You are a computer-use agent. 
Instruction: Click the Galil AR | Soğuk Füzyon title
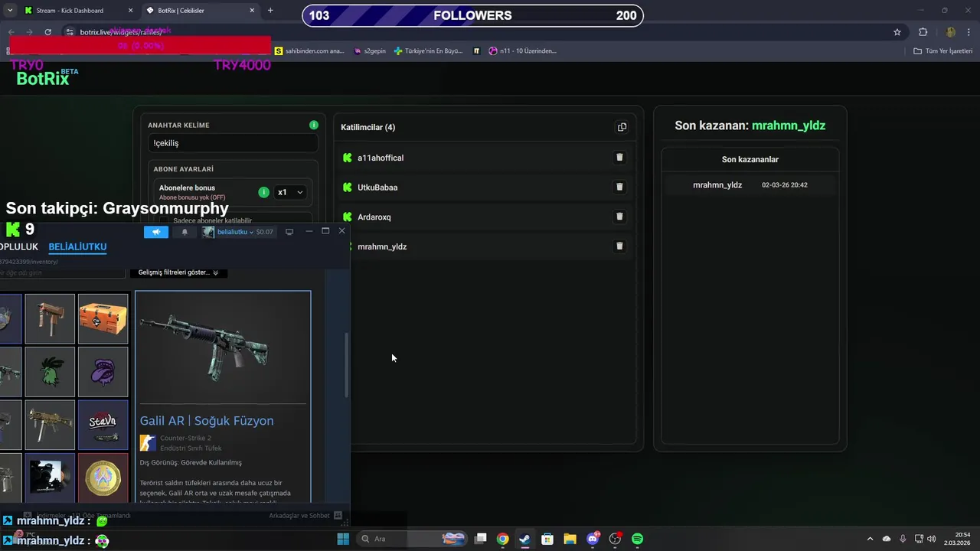(x=207, y=421)
